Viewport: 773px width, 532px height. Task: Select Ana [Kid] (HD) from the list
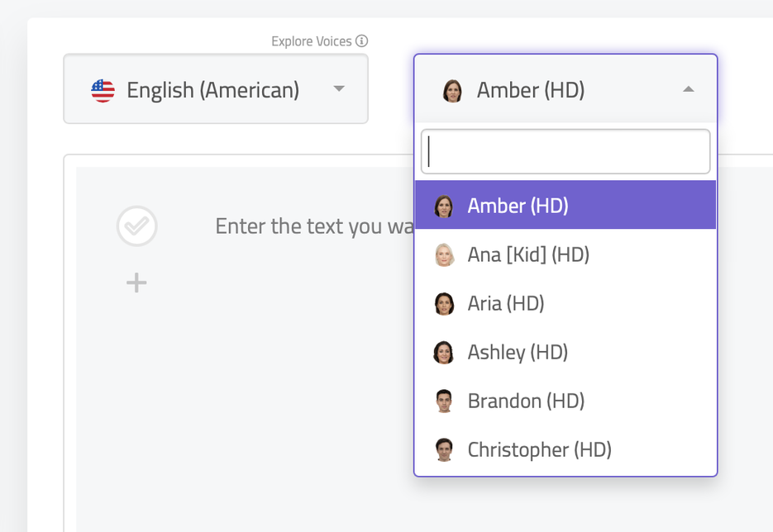coord(529,254)
